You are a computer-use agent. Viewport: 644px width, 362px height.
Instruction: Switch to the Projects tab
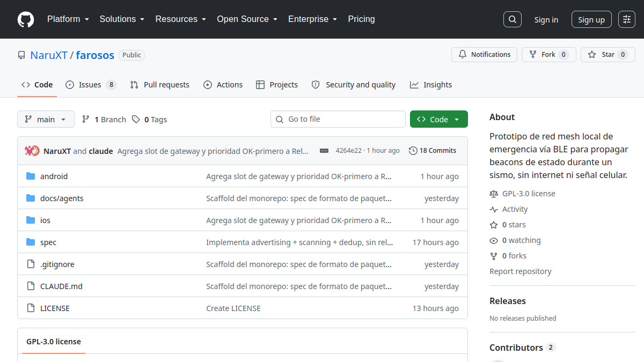[277, 85]
